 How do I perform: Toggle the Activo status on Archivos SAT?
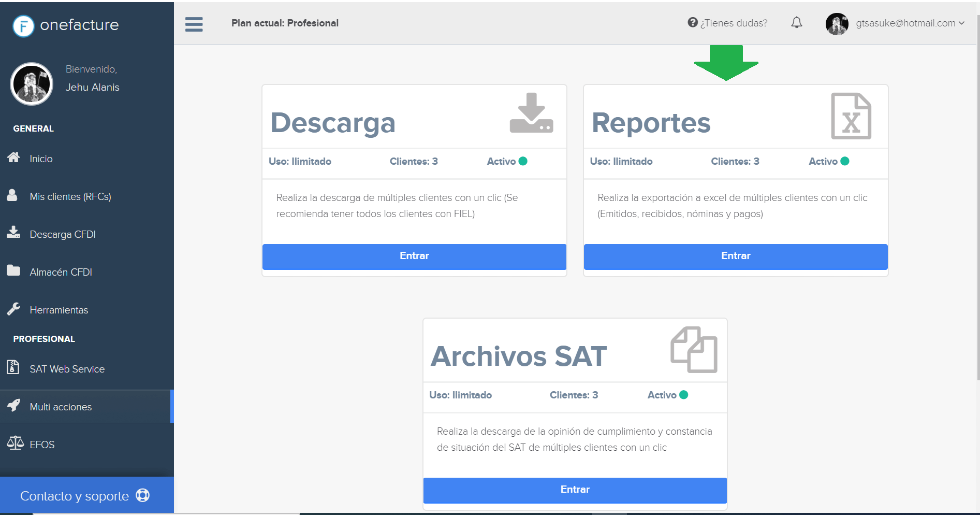click(684, 395)
